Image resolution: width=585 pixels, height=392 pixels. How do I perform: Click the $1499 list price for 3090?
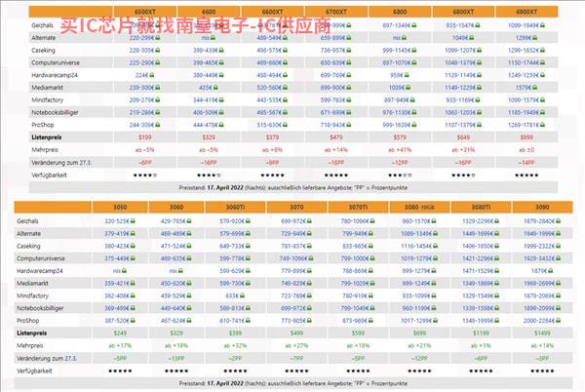pyautogui.click(x=542, y=333)
